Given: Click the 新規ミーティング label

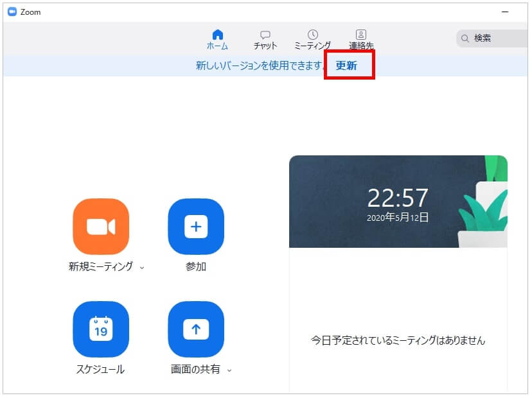Looking at the screenshot, I should pyautogui.click(x=101, y=266).
